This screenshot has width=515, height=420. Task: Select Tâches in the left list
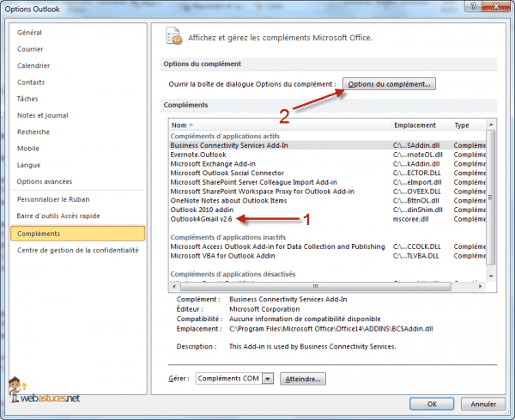27,99
